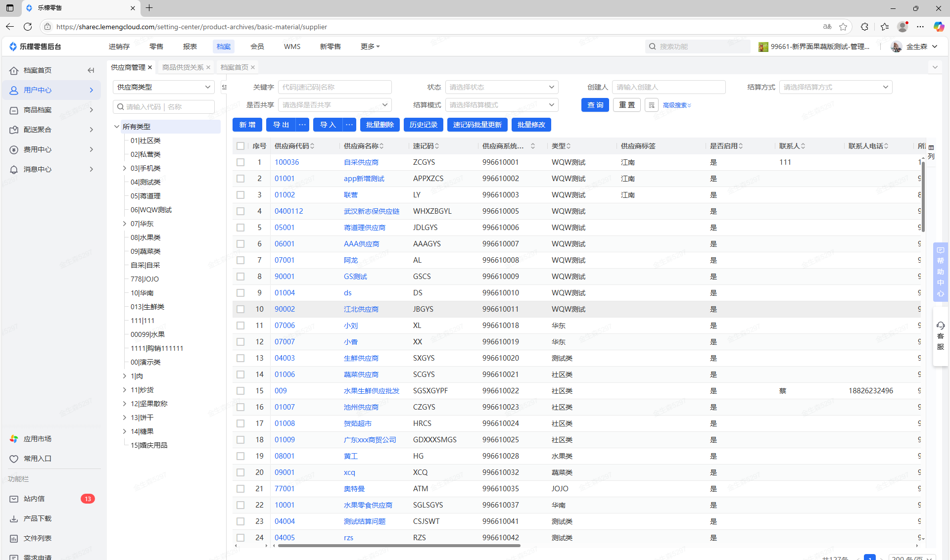Screen dimensions: 950x560
Task: Click the 搜索功能 search box
Action: (698, 47)
